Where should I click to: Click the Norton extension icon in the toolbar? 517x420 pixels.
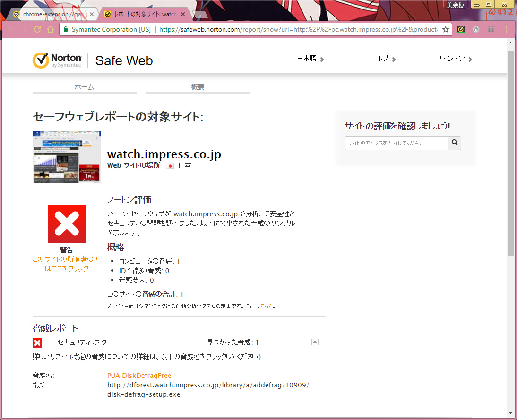pos(461,29)
